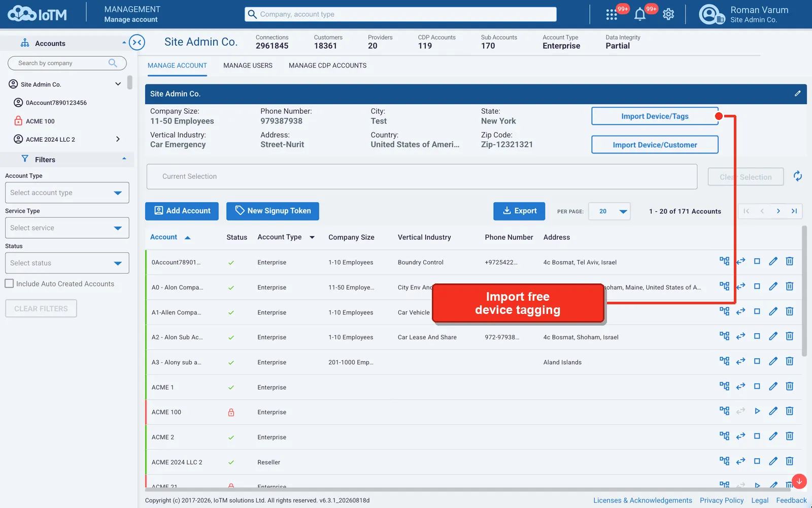Click stop square icon for ACME 1 row
This screenshot has width=812, height=508.
coord(757,386)
